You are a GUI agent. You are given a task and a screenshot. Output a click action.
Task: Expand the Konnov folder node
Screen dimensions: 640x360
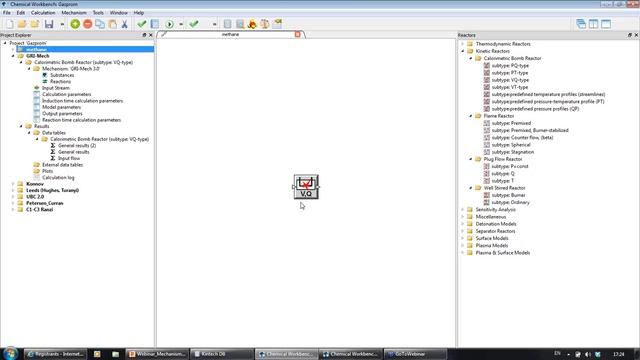click(13, 184)
